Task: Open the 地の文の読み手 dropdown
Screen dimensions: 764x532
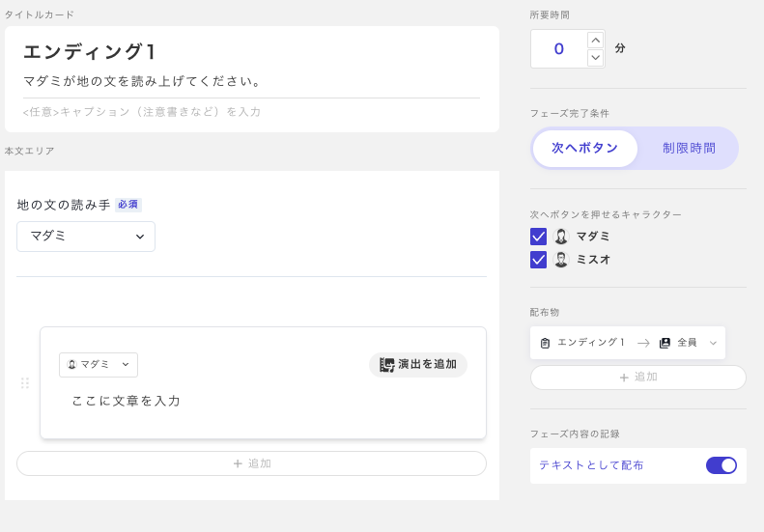Action: pos(86,237)
